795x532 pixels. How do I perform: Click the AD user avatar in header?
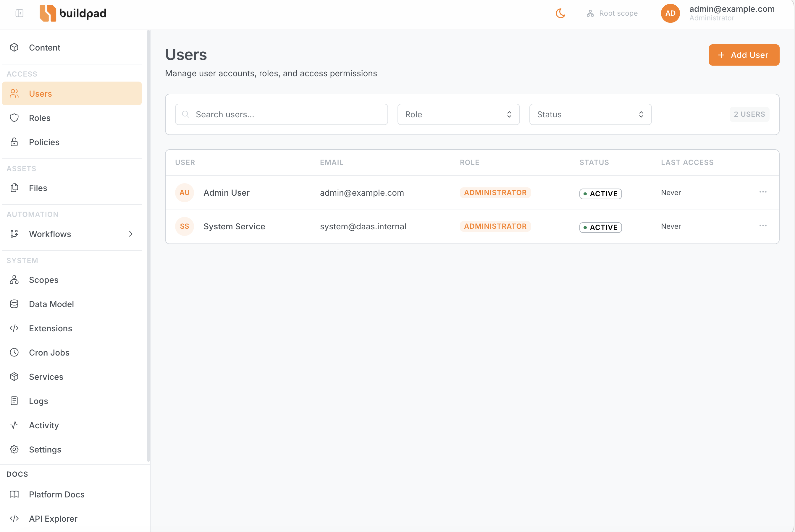tap(670, 13)
